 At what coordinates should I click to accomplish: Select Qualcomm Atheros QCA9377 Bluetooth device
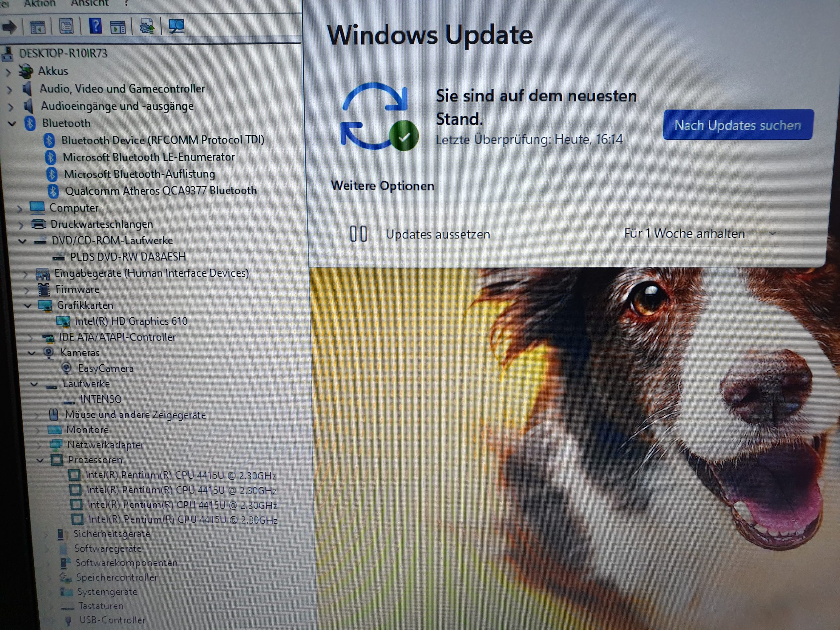(x=161, y=191)
